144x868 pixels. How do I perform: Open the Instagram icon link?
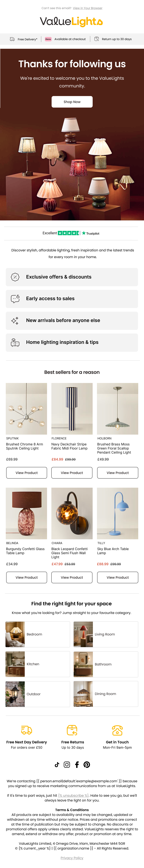pyautogui.click(x=67, y=765)
